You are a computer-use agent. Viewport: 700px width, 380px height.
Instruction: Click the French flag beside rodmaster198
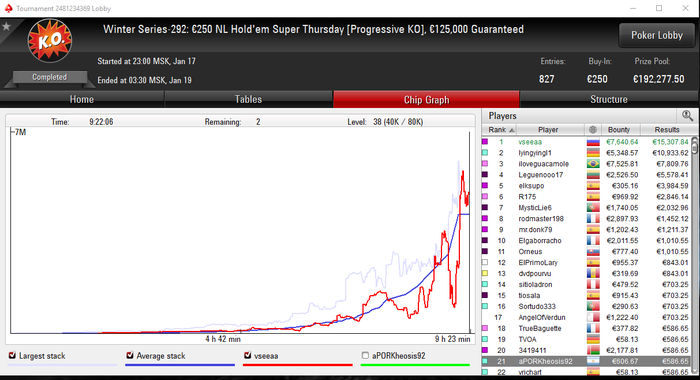point(593,219)
